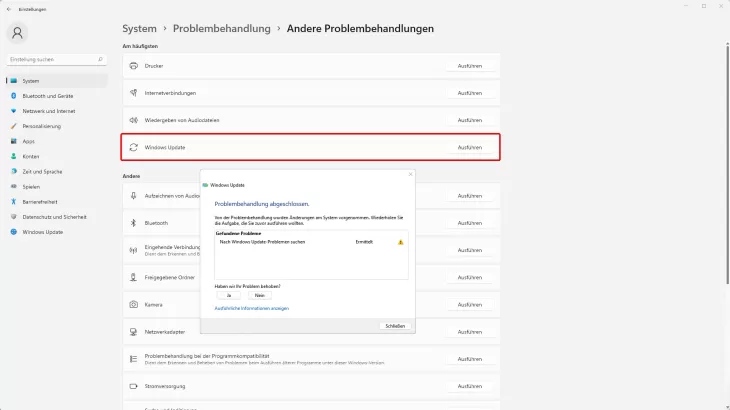The width and height of the screenshot is (730, 410).
Task: Run the Drucker troubleshooter with Ausführen
Action: tap(469, 66)
